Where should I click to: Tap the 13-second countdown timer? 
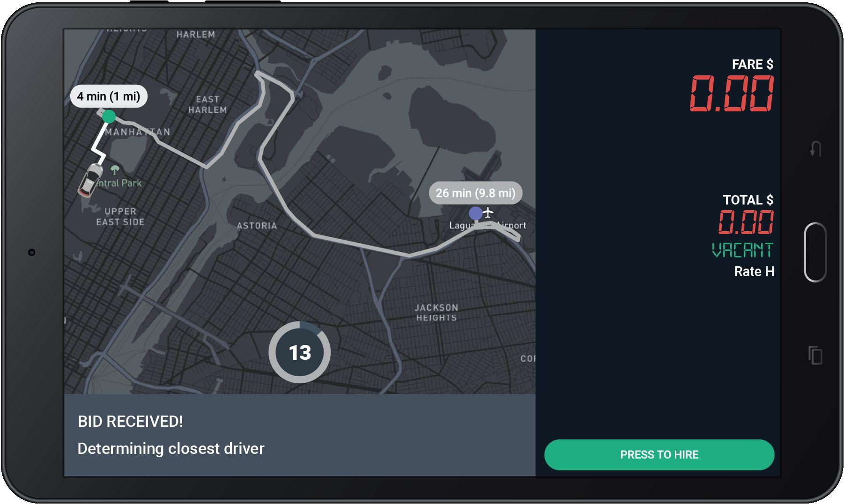coord(300,352)
